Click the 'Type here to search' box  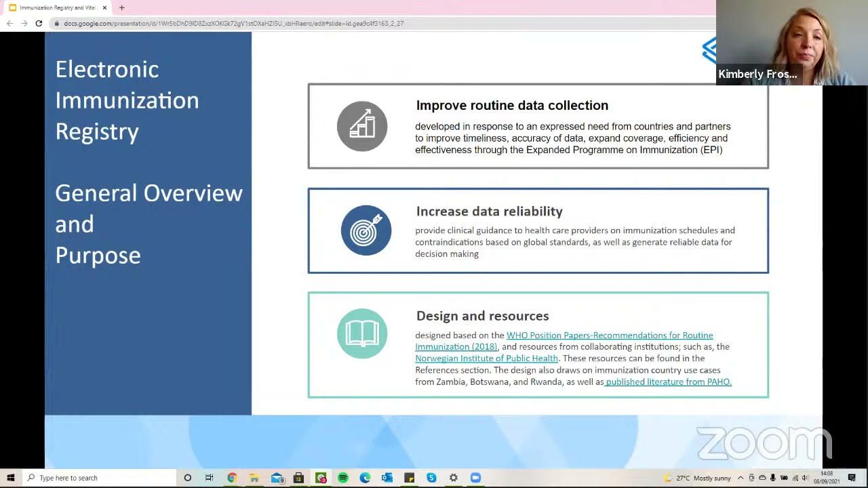98,478
